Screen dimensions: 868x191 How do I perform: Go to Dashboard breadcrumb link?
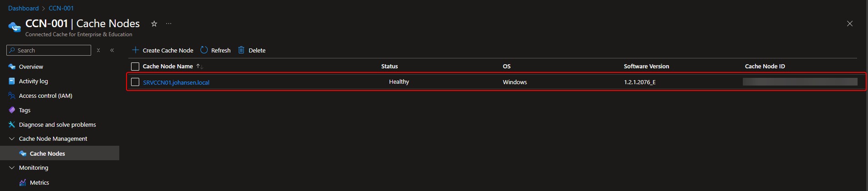(23, 8)
